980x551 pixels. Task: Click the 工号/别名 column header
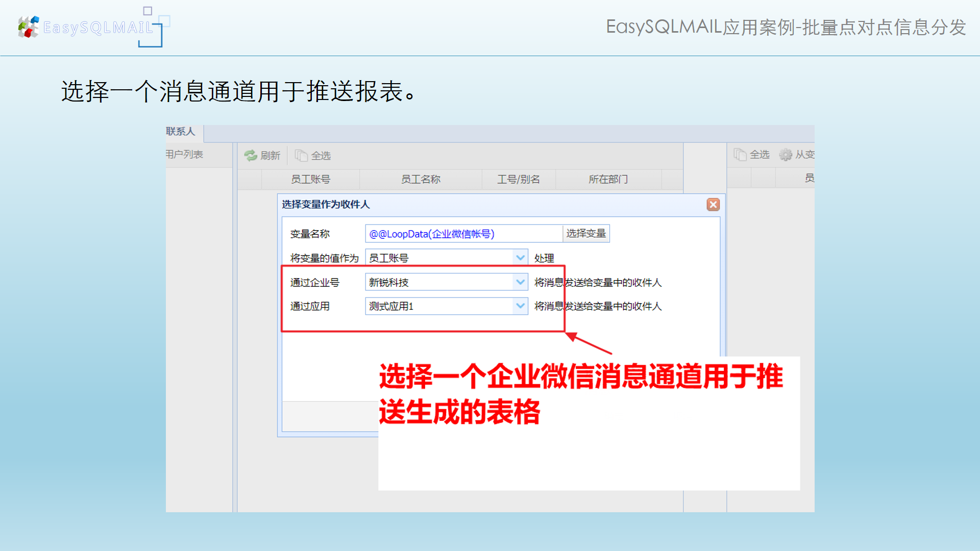click(519, 180)
